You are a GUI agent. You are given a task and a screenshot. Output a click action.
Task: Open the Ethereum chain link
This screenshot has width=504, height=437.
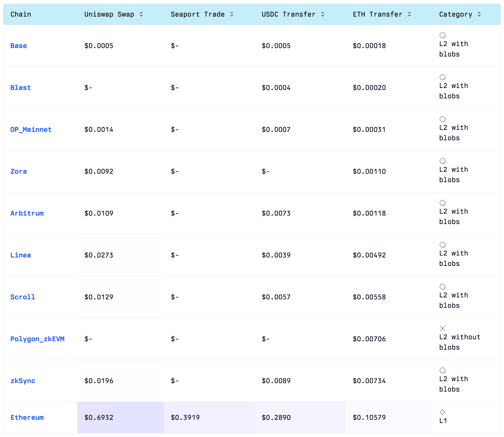[x=27, y=418]
